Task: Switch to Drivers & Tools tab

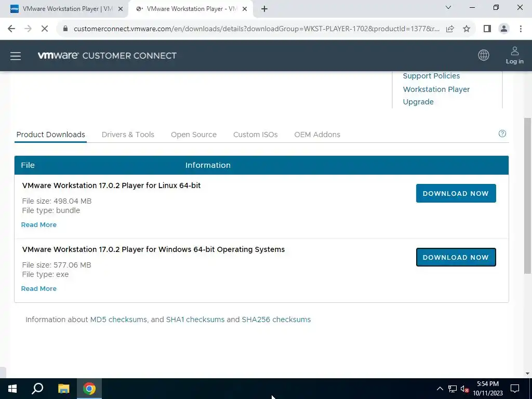Action: [128, 135]
